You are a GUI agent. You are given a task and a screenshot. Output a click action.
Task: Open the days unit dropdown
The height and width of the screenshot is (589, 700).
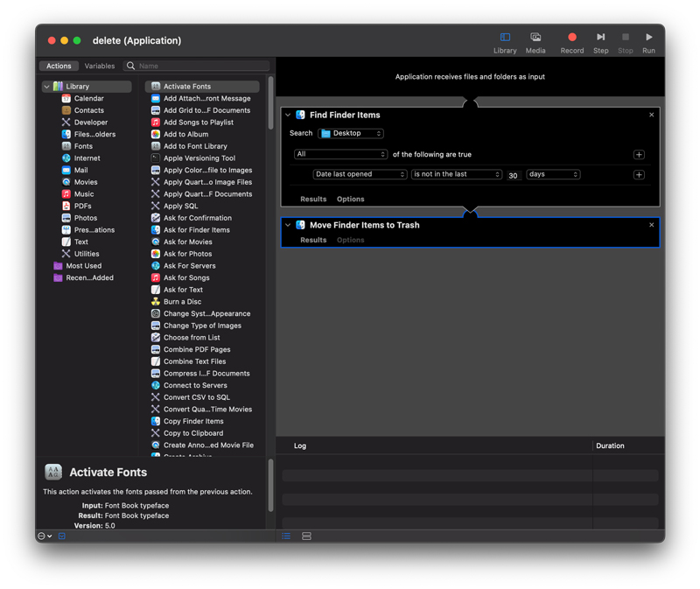[x=553, y=175]
